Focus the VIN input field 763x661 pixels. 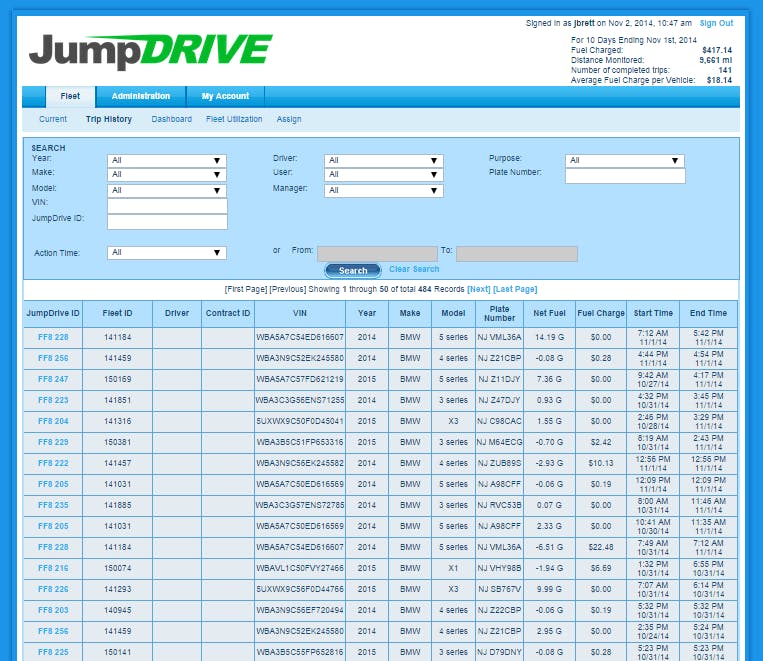[x=167, y=206]
